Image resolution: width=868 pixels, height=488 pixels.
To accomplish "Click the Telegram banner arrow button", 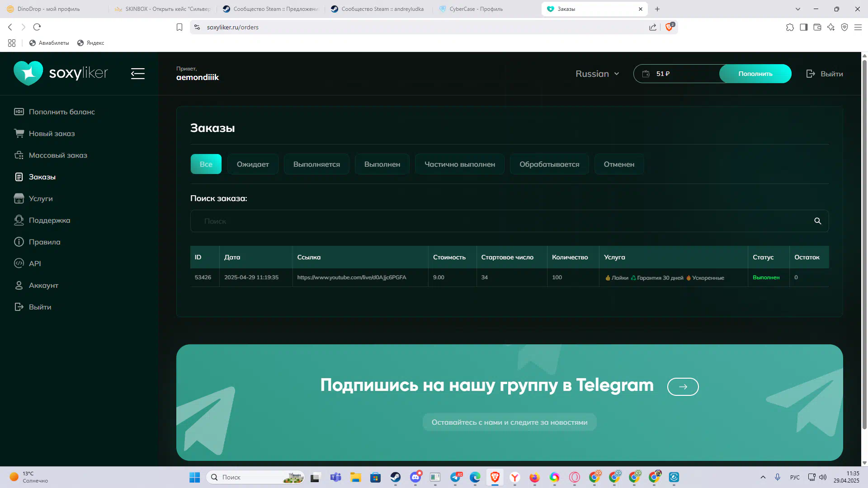I will click(x=683, y=387).
